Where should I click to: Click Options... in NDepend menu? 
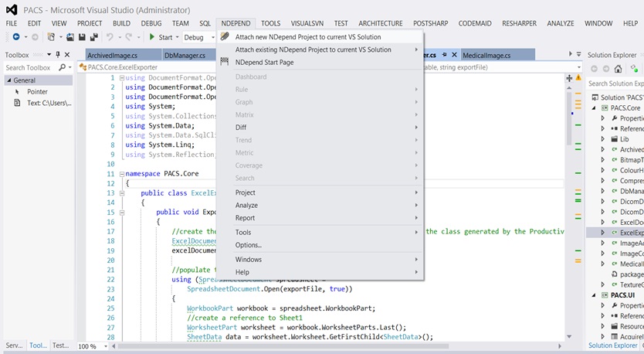[320, 245]
